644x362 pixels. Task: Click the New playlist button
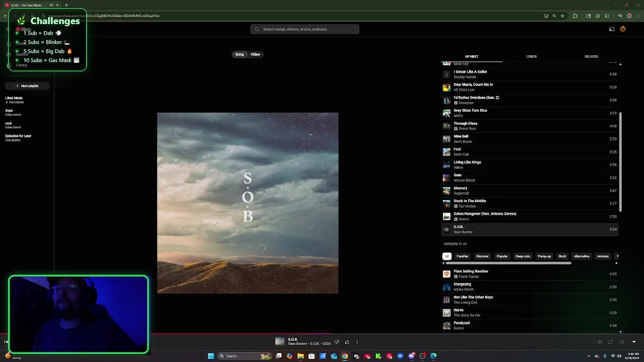tap(27, 86)
